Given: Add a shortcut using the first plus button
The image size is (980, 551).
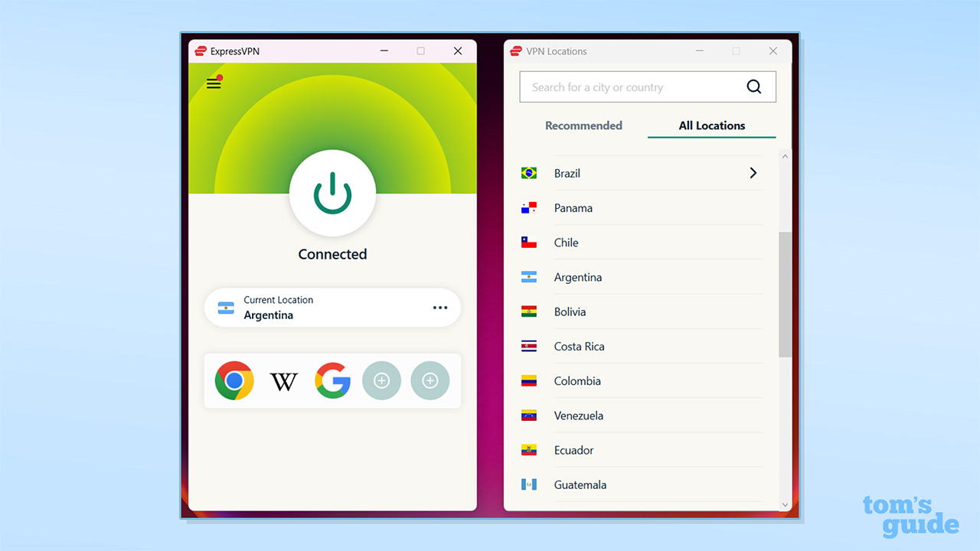Looking at the screenshot, I should coord(381,380).
